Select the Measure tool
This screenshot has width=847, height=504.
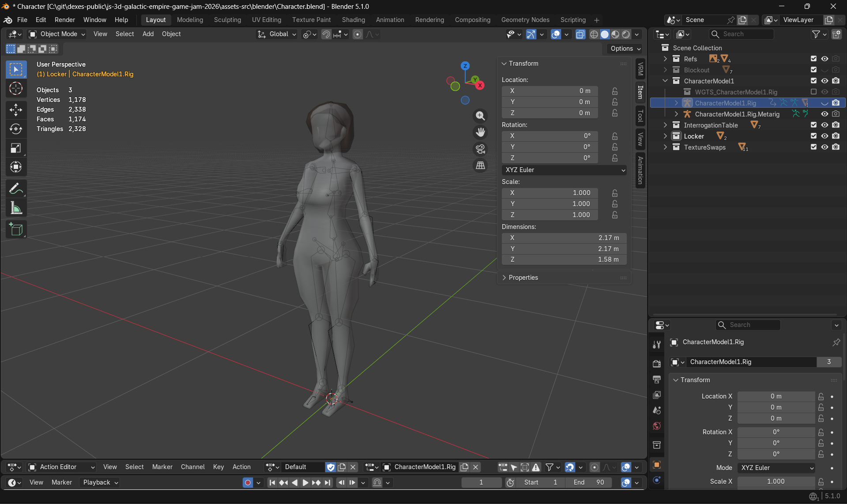pos(16,207)
